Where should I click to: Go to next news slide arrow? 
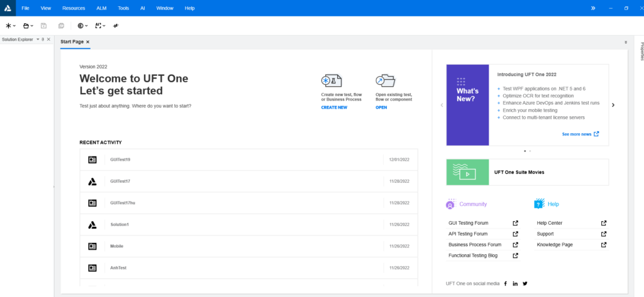tap(613, 105)
